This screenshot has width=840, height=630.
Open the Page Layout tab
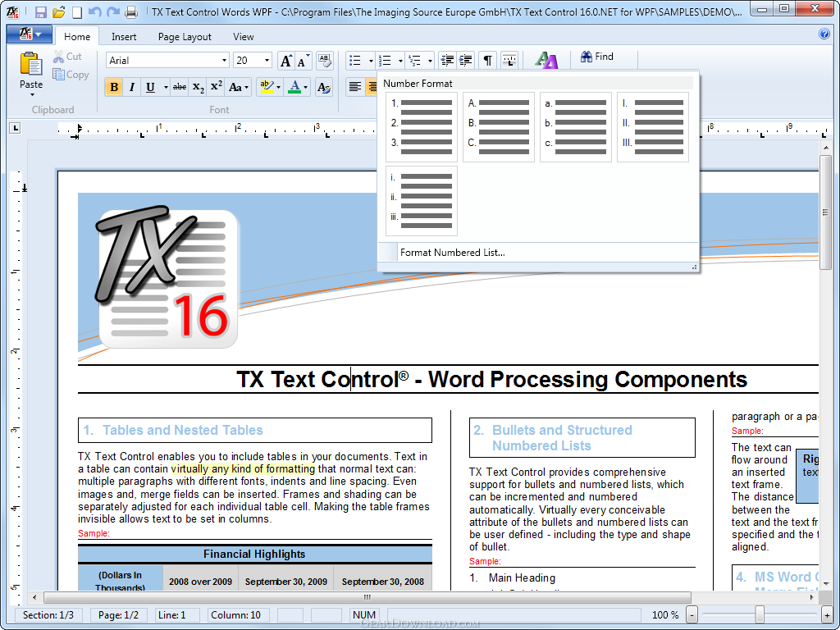click(185, 36)
